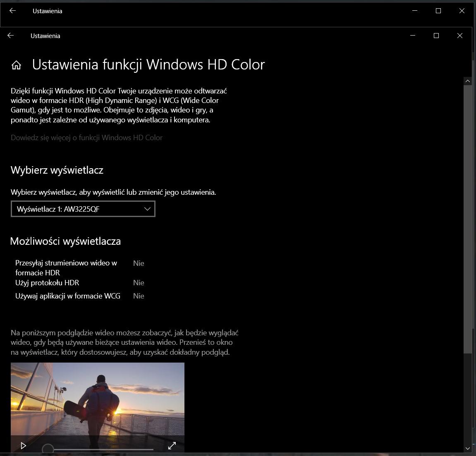
Task: Maximize the rear Ustawienia window
Action: pyautogui.click(x=438, y=11)
